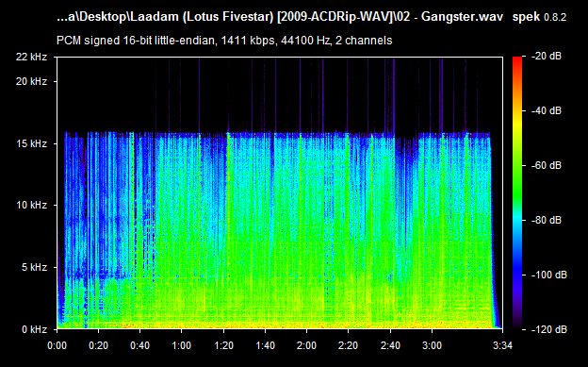This screenshot has width=588, height=367.
Task: Click inside the spectrogram plot area
Action: pos(280,193)
